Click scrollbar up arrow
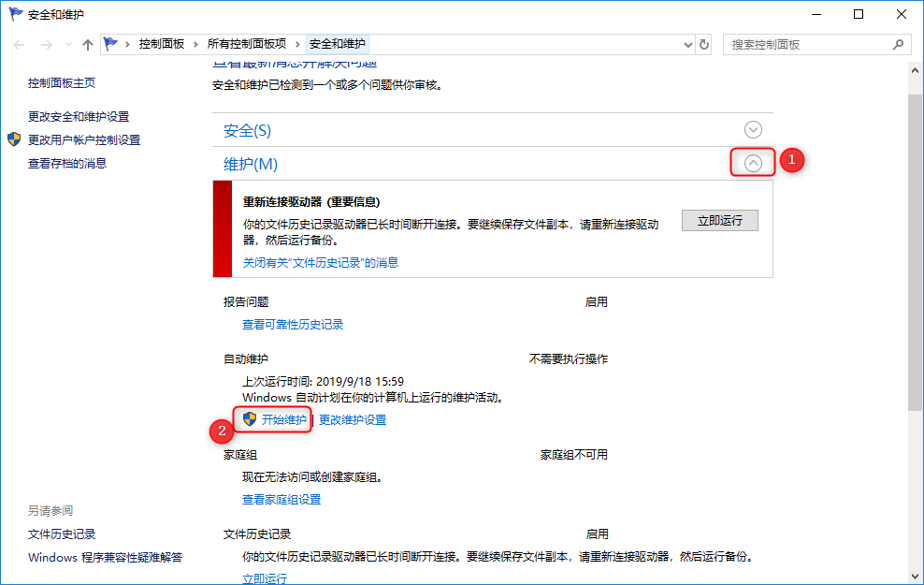Screen dimensions: 924x585 [x=916, y=70]
